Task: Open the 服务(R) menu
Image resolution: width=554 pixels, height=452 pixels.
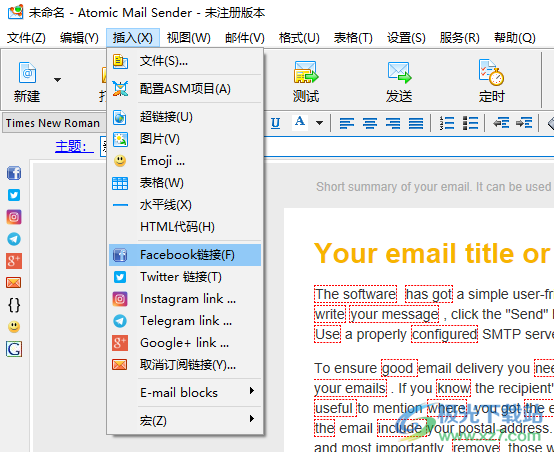Action: 460,37
